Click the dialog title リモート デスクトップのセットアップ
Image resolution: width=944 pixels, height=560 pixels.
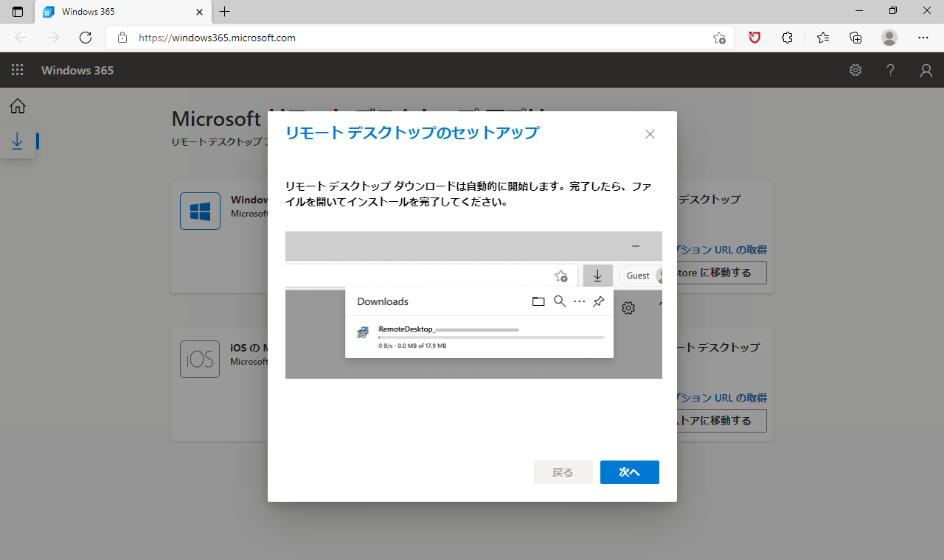412,133
